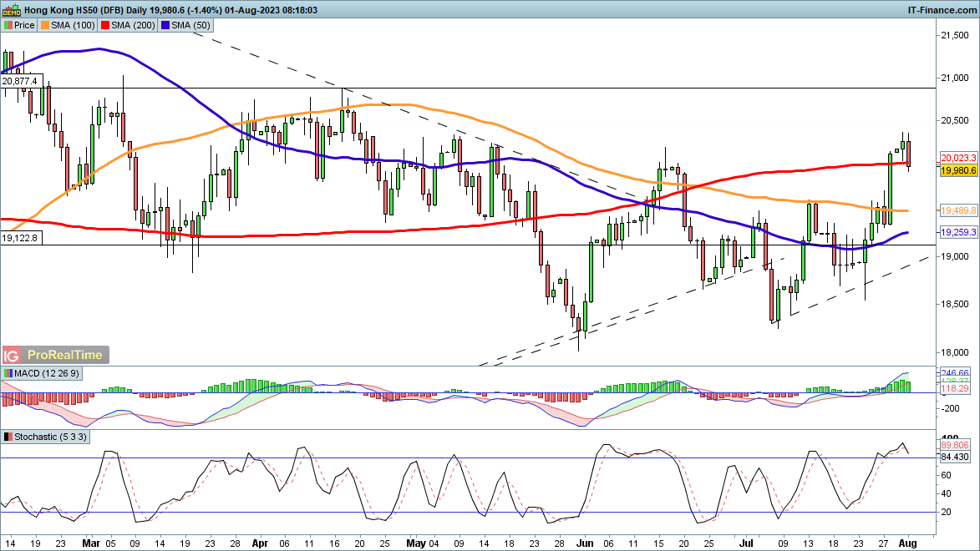The image size is (980, 551).
Task: Click the 20,500 price axis label
Action: (x=955, y=120)
